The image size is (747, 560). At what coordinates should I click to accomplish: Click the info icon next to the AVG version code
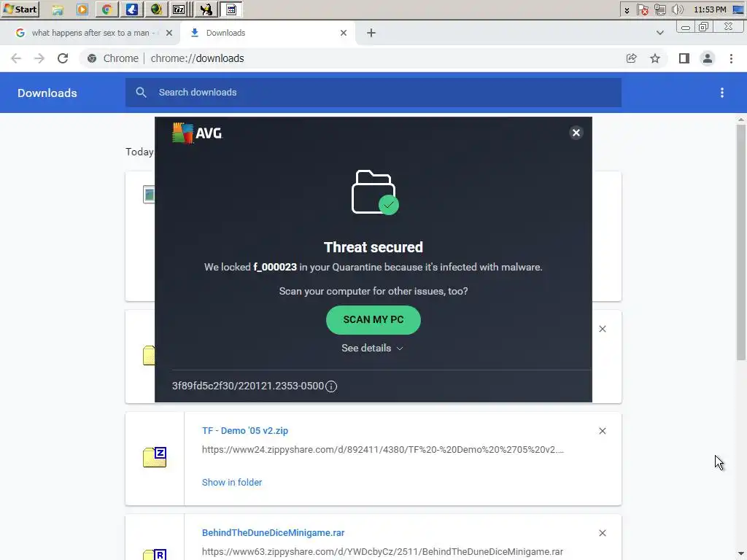point(331,386)
